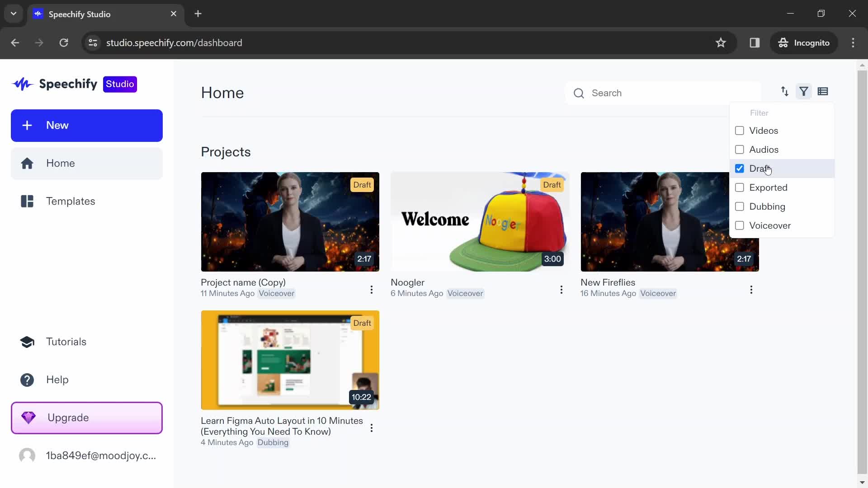Click the sort order icon
868x488 pixels.
(x=784, y=91)
